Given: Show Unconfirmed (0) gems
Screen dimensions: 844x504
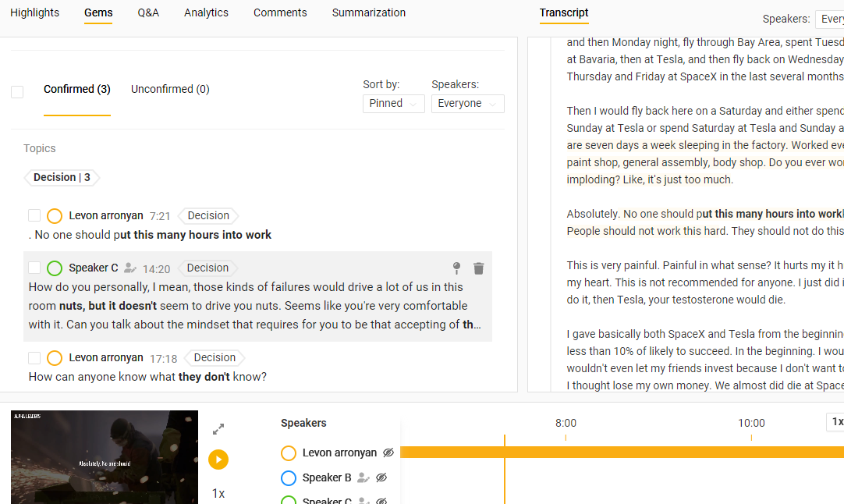Looking at the screenshot, I should point(170,89).
